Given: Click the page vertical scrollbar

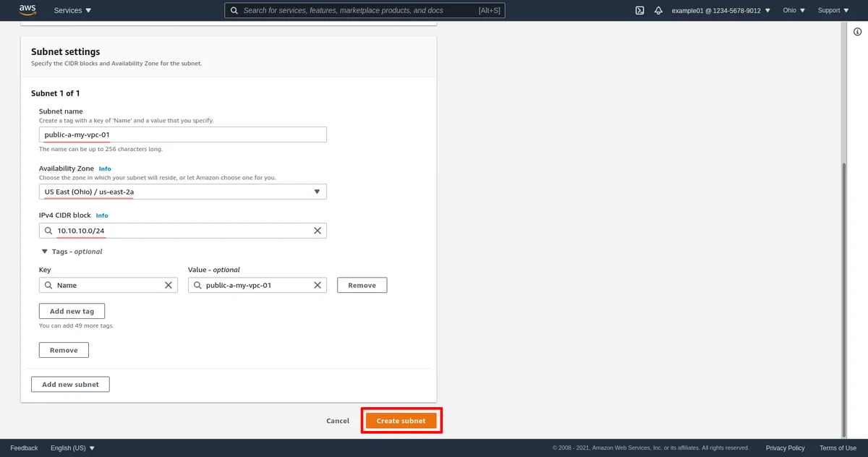Looking at the screenshot, I should click(843, 289).
